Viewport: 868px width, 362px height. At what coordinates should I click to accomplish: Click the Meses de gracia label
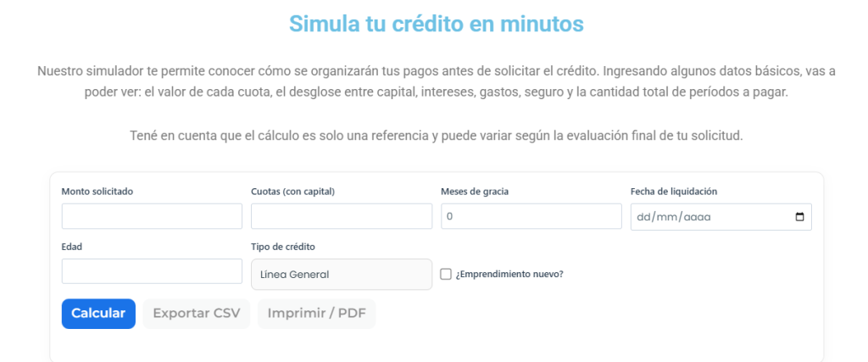tap(475, 192)
